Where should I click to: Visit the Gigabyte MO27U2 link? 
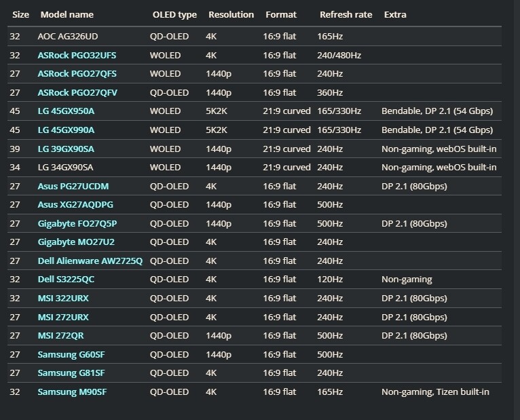click(75, 242)
